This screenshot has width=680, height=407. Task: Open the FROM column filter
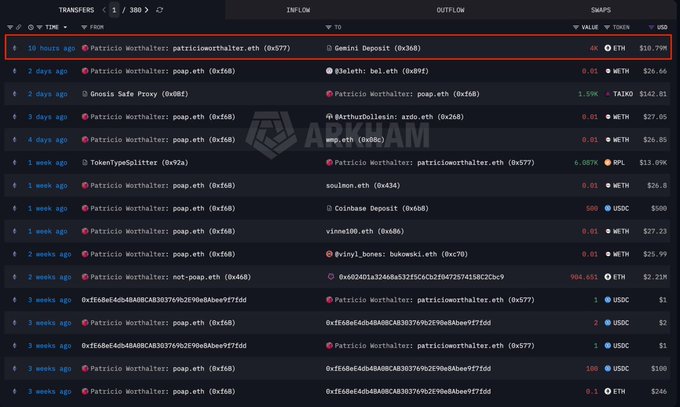point(84,27)
